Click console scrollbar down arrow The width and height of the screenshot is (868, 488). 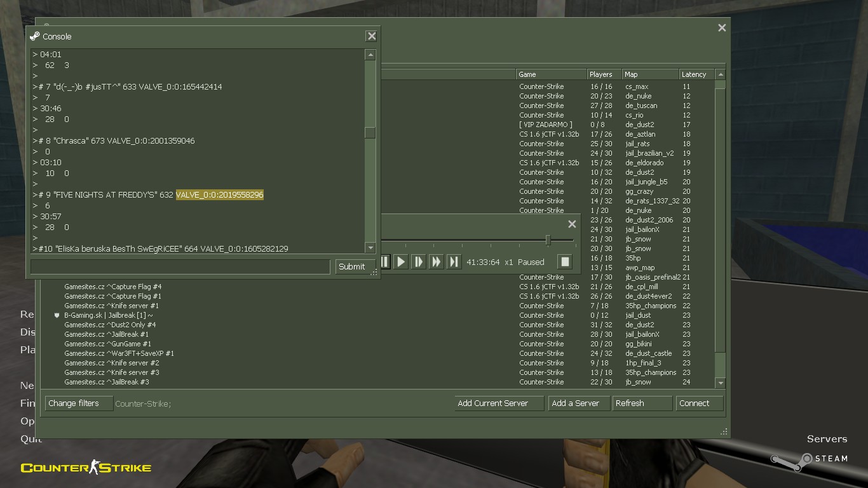[x=370, y=248]
